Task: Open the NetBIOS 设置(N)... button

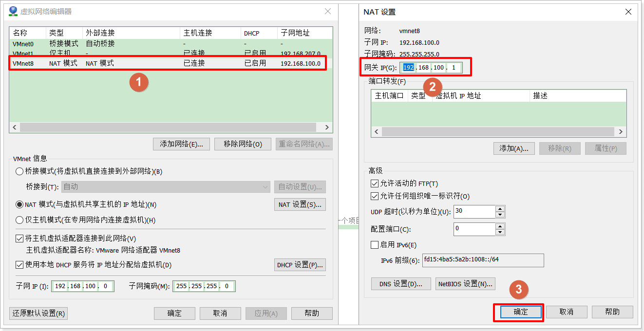Action: pos(465,284)
